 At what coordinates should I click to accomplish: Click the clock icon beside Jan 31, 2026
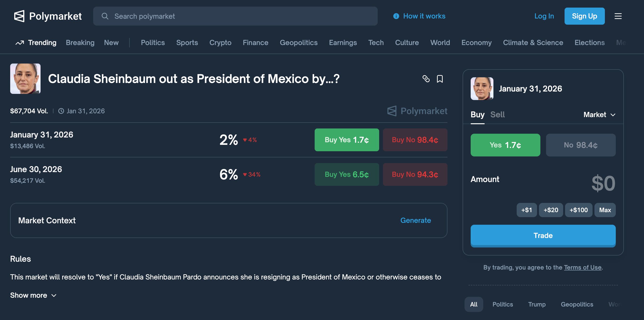(61, 111)
